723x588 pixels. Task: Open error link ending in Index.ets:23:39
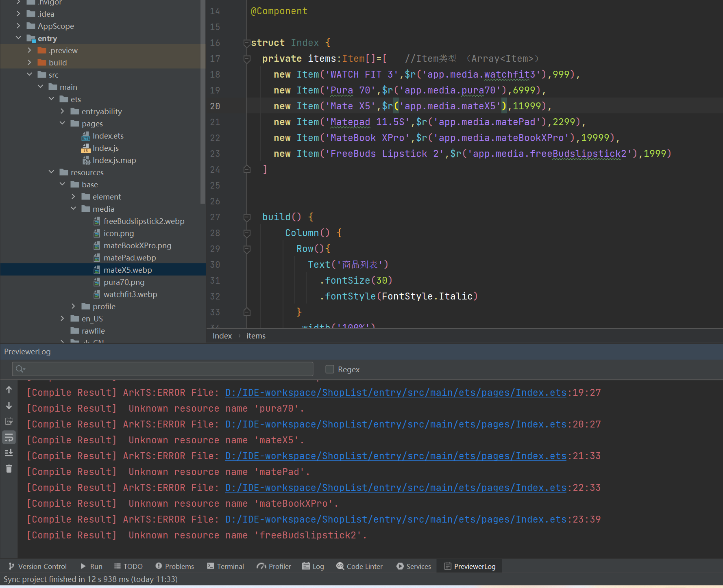(x=396, y=519)
